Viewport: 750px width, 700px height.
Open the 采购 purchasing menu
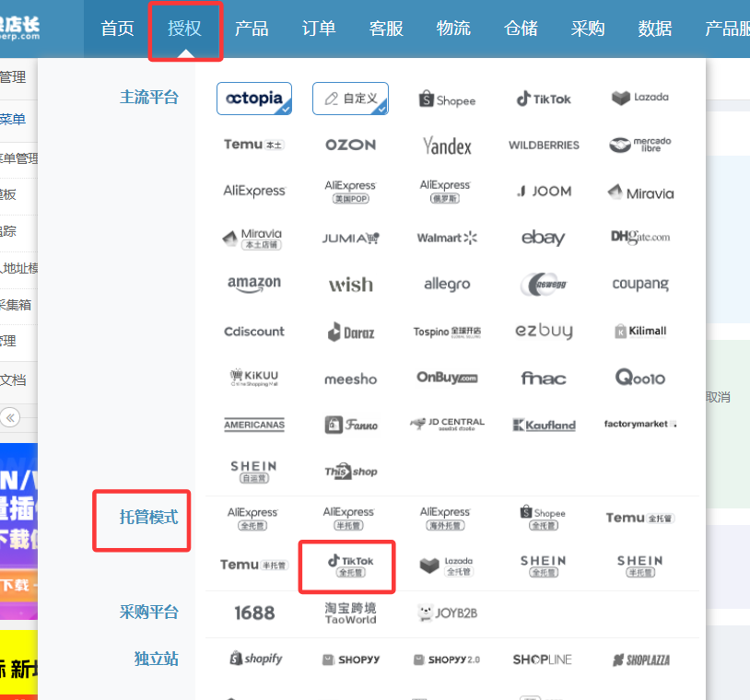pos(588,29)
